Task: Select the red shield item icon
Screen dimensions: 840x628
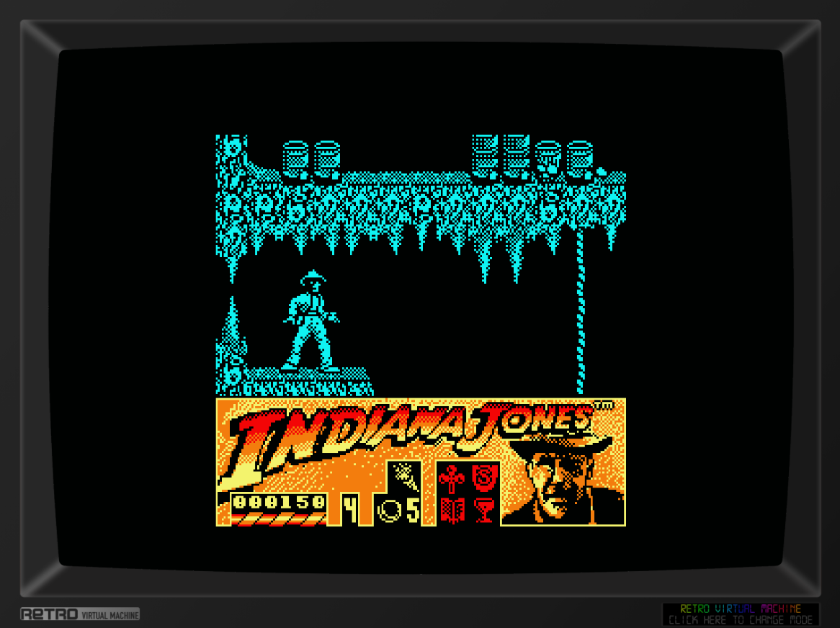Action: tap(485, 477)
